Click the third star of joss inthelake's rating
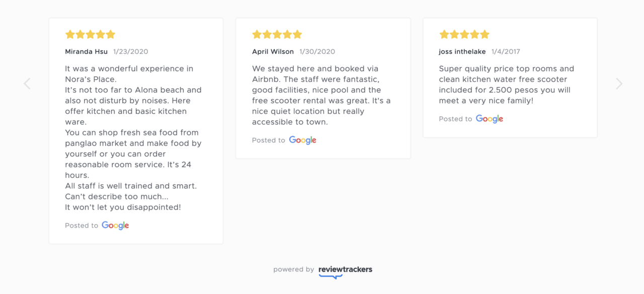The height and width of the screenshot is (294, 644). point(464,34)
